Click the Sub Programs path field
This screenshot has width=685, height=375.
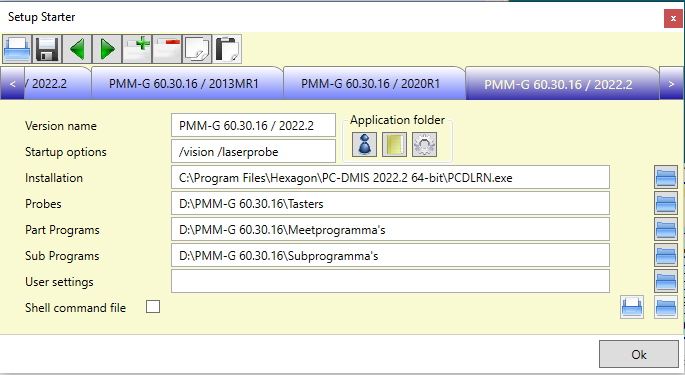point(390,255)
